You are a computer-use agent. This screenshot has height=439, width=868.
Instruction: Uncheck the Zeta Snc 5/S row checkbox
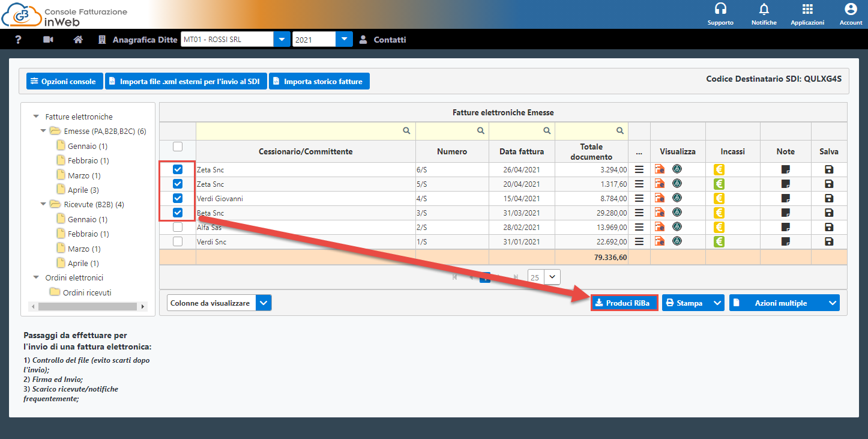pos(178,184)
